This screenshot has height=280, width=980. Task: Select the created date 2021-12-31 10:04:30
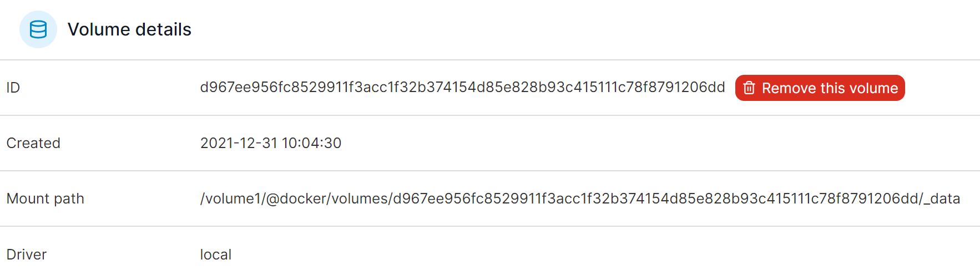(x=271, y=143)
